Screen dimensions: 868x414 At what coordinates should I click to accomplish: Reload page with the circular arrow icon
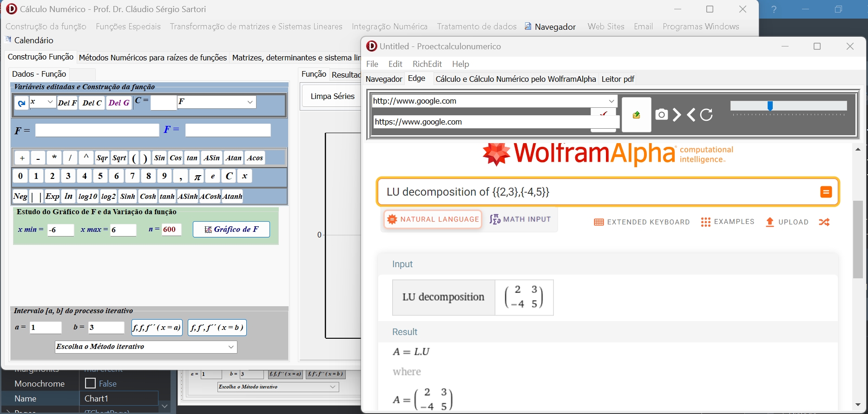coord(706,115)
